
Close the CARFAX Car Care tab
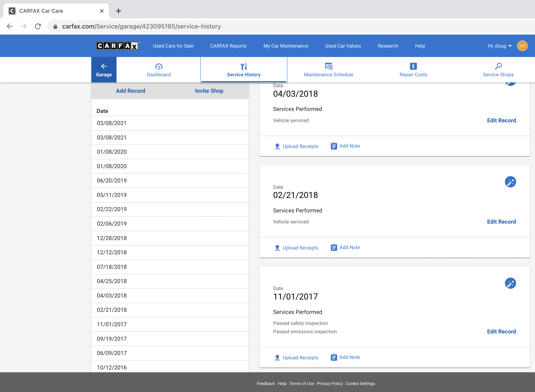(x=102, y=11)
